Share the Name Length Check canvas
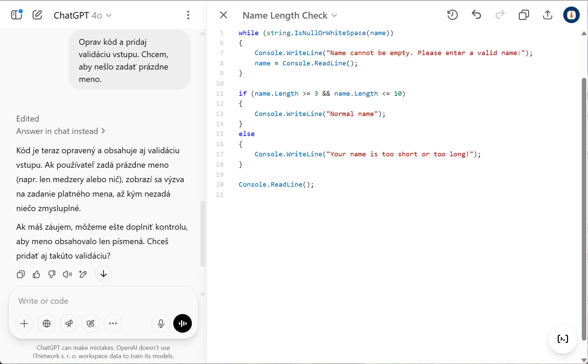The height and width of the screenshot is (364, 588). (x=547, y=15)
